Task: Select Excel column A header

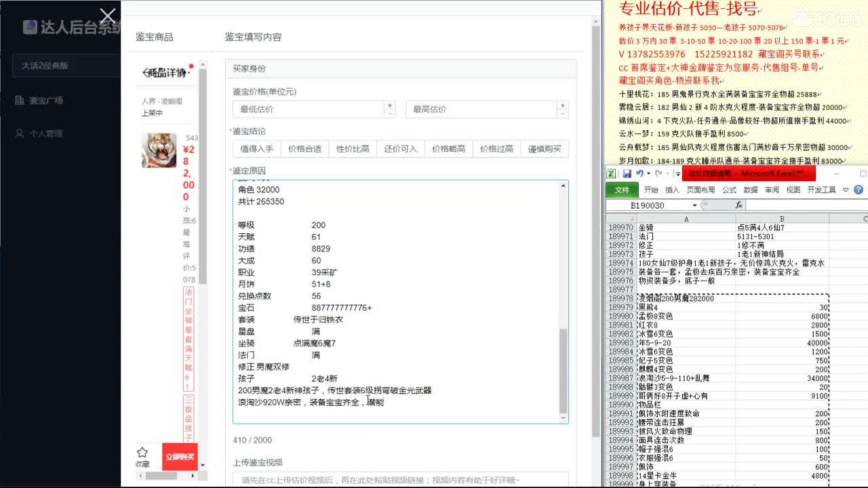Action: [686, 219]
